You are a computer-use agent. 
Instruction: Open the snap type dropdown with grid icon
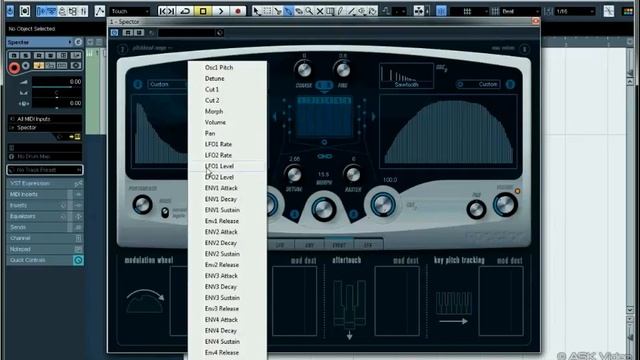point(468,11)
